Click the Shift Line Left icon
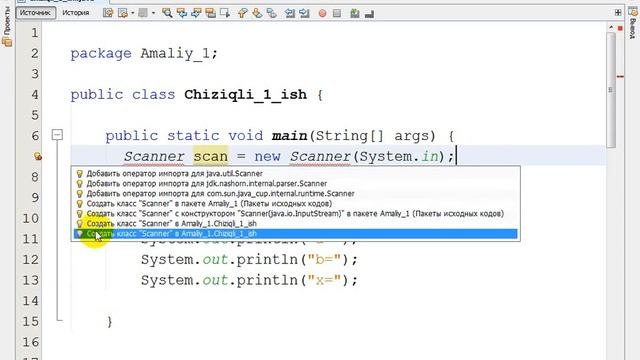 (290, 13)
